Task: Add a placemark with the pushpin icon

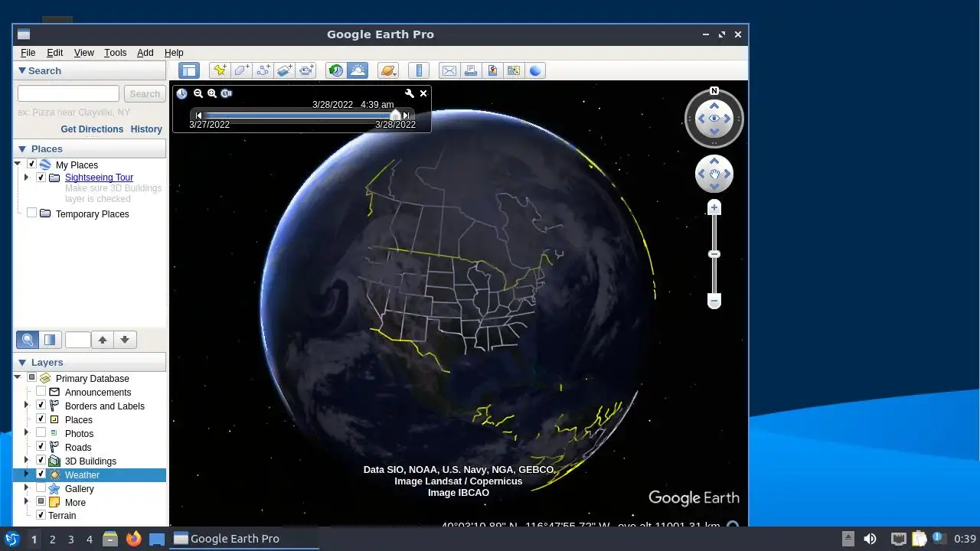Action: (220, 70)
